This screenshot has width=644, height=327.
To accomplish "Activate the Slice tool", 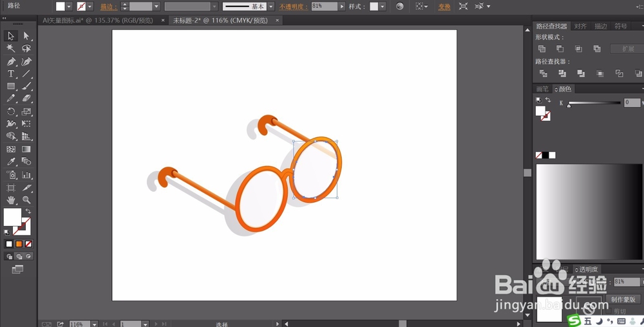I will pos(26,188).
